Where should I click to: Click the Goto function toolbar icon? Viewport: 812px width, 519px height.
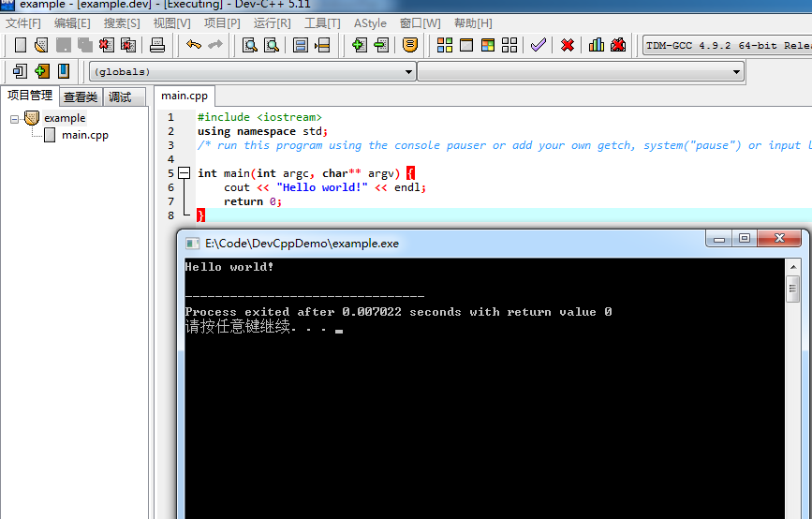(301, 45)
